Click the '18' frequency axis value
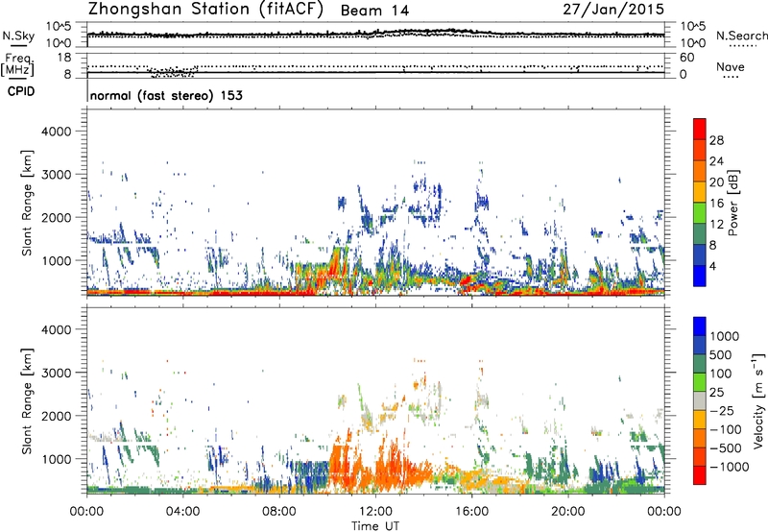Viewport: 768px width, 532px height. pyautogui.click(x=64, y=58)
